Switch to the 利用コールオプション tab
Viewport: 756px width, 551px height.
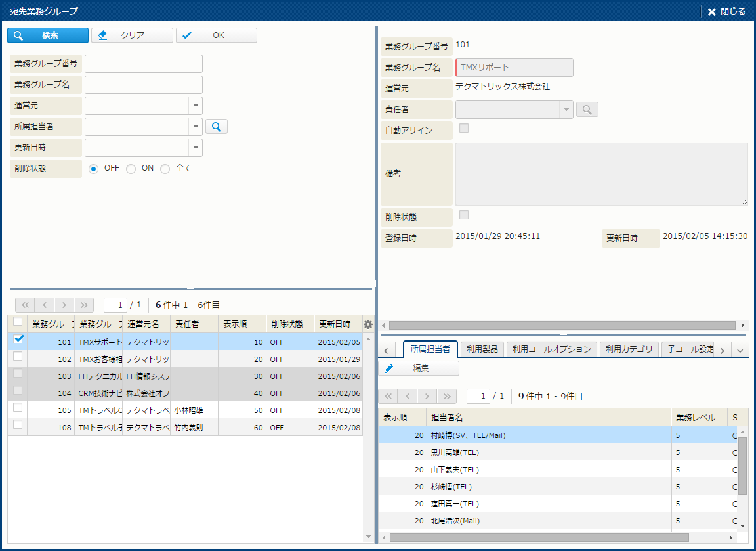[x=551, y=349]
